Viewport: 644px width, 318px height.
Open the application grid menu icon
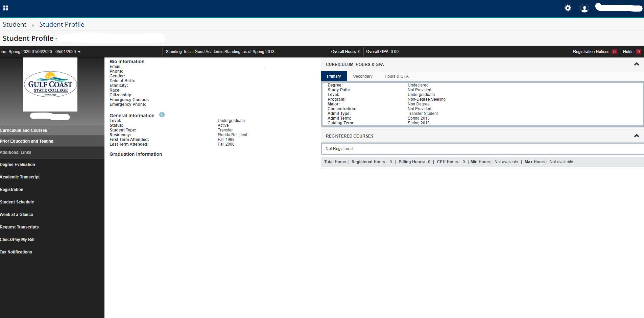(6, 7)
